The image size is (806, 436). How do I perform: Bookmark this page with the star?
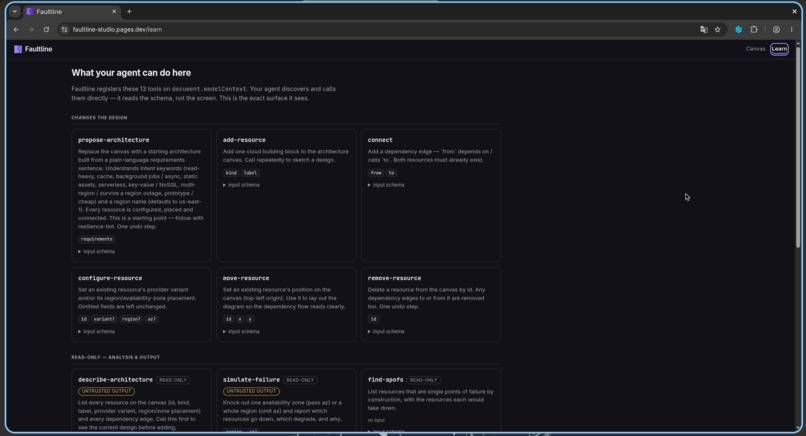[x=718, y=29]
